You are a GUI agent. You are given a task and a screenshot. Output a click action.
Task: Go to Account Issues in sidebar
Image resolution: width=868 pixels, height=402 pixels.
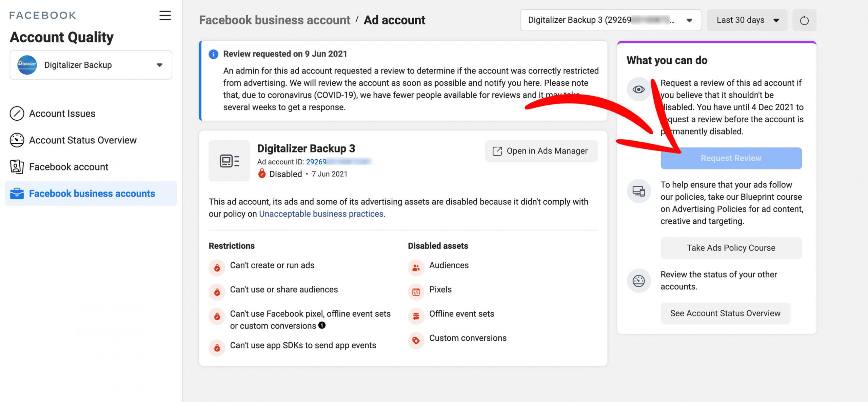(62, 114)
